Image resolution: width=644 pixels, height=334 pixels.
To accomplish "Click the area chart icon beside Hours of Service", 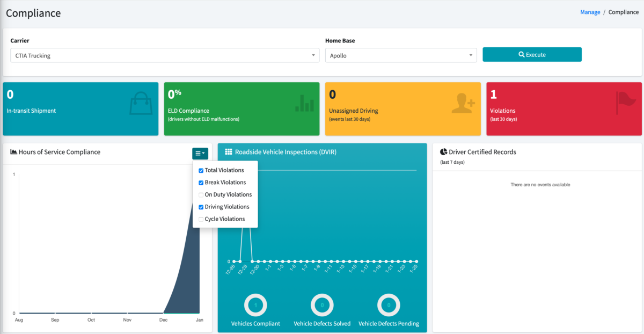I will tap(13, 152).
